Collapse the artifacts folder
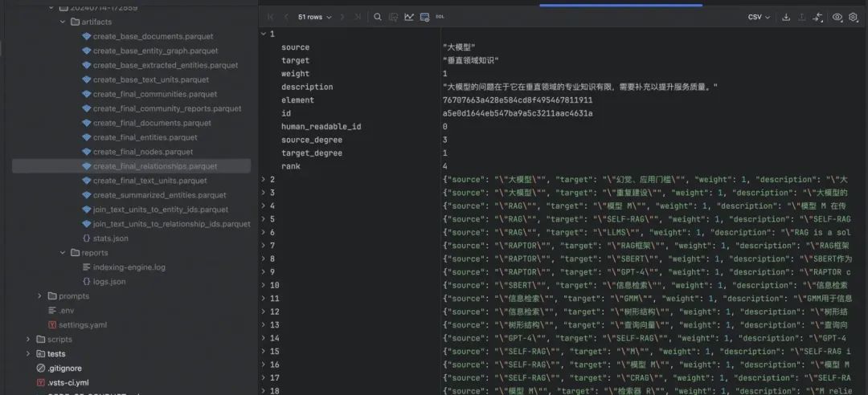Screen dimensions: 868x395 pyautogui.click(x=63, y=22)
